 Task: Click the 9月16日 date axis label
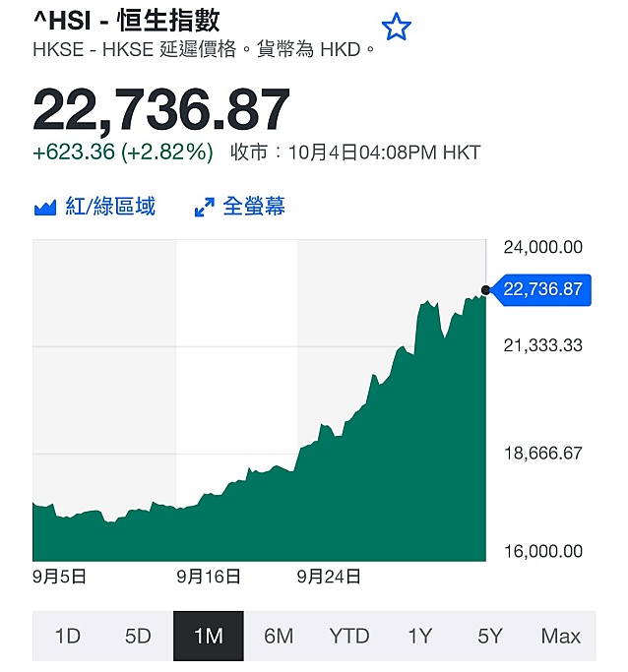[x=209, y=577]
